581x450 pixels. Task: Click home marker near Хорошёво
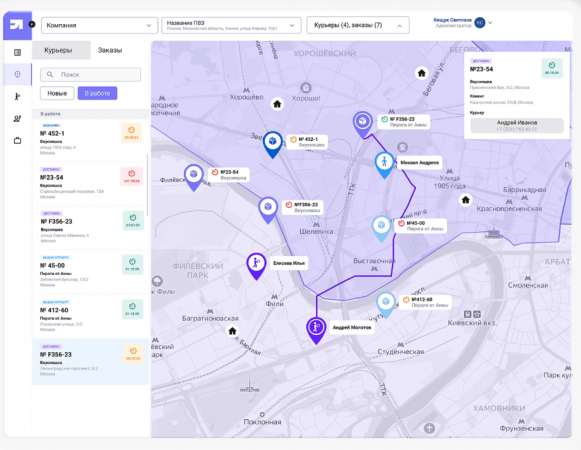point(277,104)
